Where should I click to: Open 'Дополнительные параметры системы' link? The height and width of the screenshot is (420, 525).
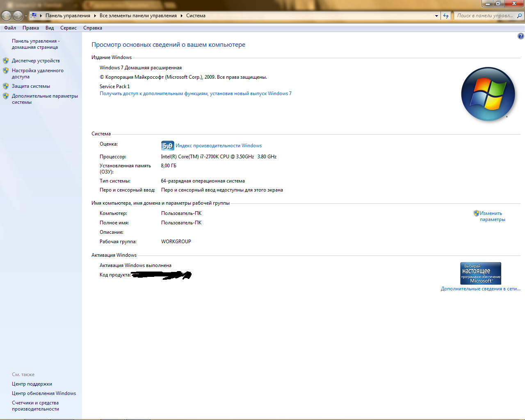click(45, 99)
